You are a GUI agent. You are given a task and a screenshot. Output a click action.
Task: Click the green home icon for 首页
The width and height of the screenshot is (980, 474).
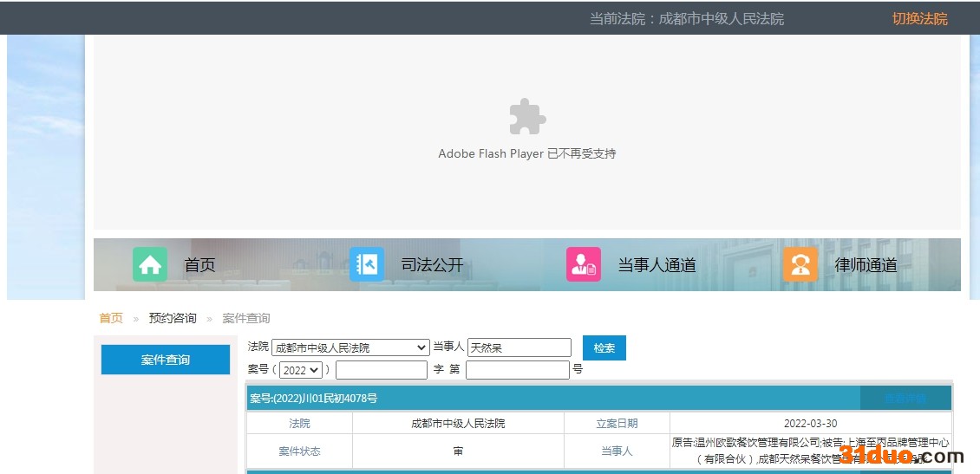pos(150,264)
